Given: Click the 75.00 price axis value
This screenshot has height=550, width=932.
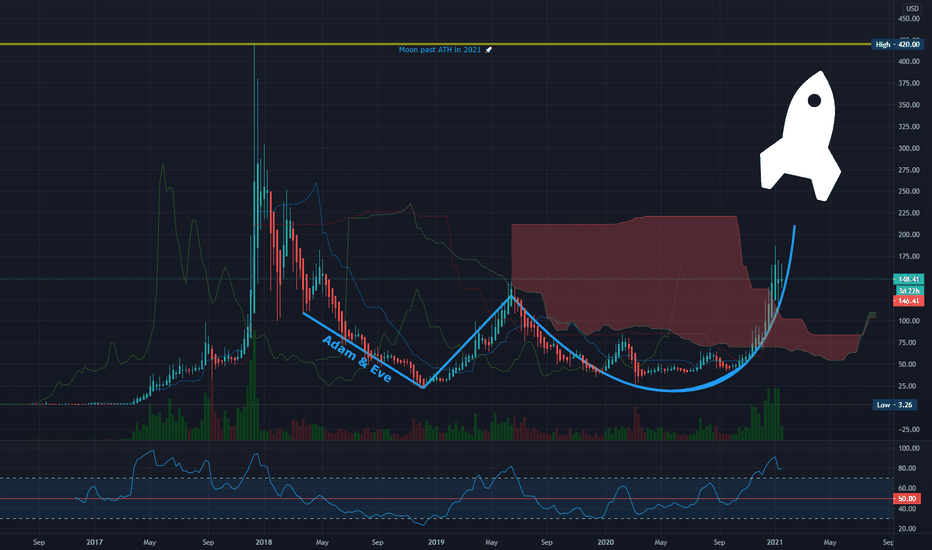Looking at the screenshot, I should pyautogui.click(x=910, y=343).
